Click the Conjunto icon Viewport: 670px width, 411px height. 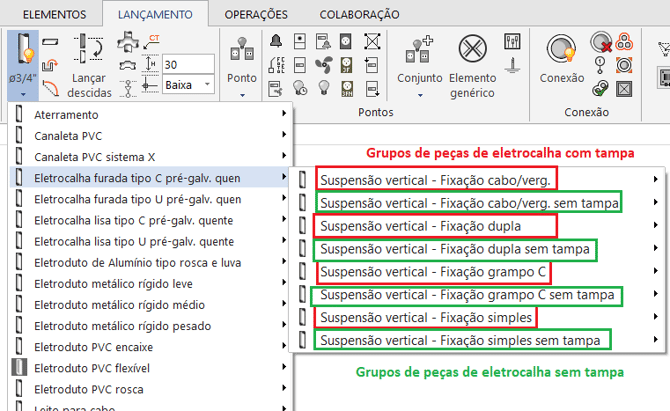pos(419,50)
